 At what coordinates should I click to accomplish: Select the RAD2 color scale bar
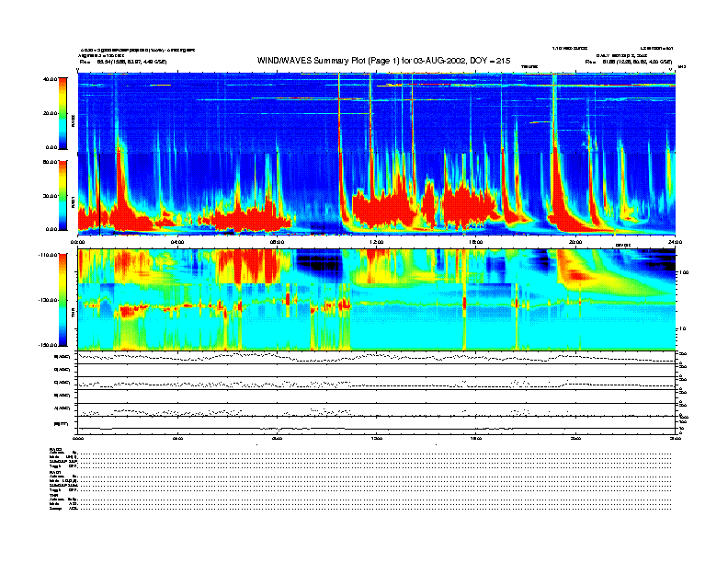click(63, 114)
